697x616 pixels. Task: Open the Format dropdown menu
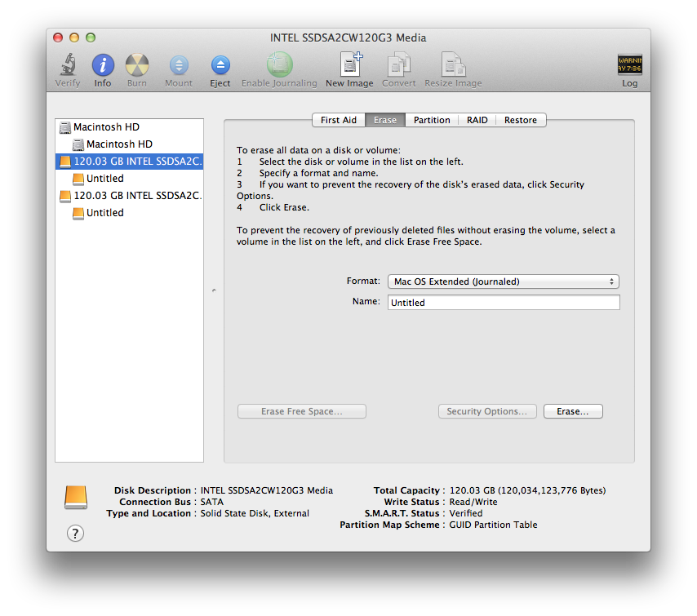[x=504, y=281]
